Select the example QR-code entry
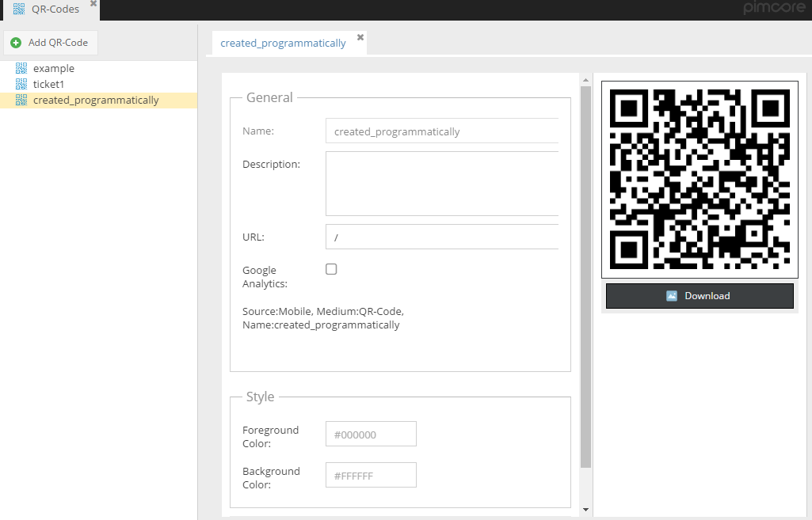 [x=53, y=69]
